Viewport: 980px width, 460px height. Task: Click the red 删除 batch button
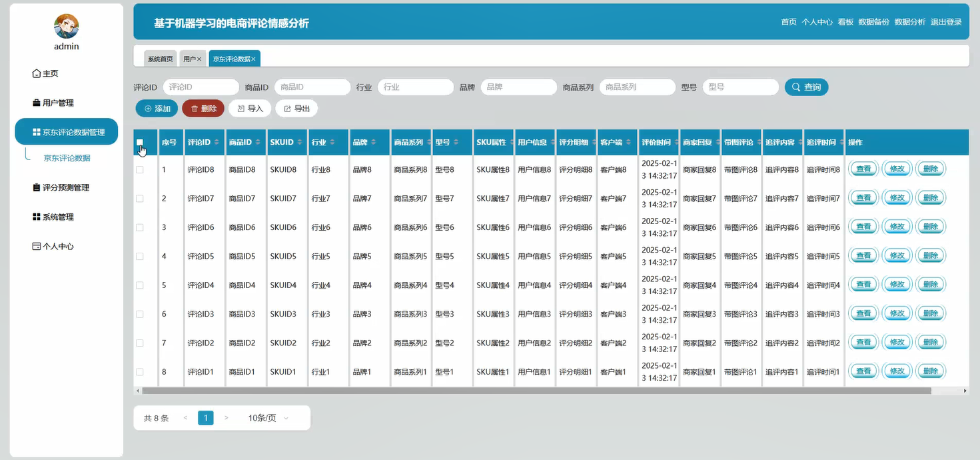coord(203,109)
